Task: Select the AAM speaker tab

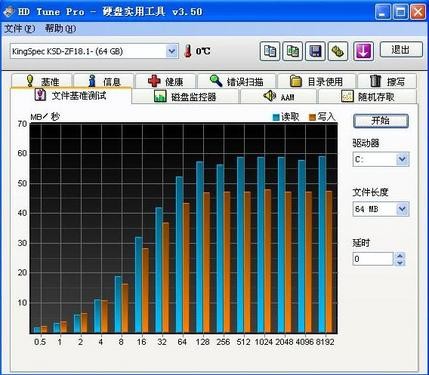Action: (x=278, y=97)
